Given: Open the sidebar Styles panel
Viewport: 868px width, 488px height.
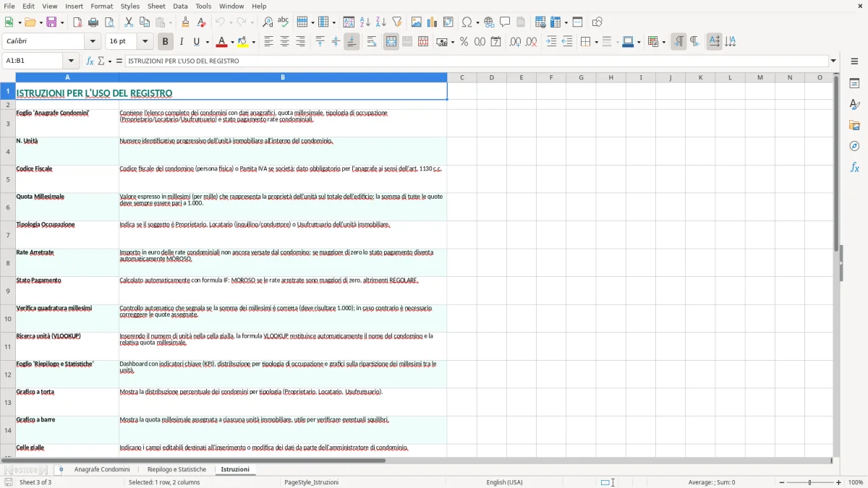Looking at the screenshot, I should click(x=854, y=104).
